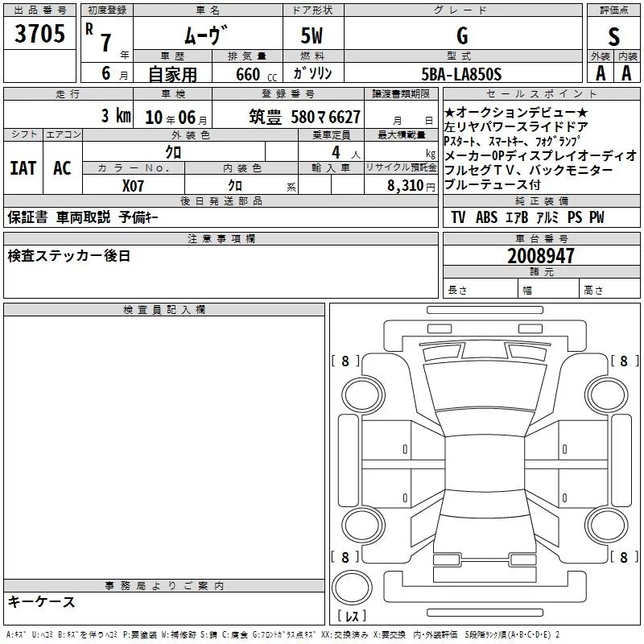644x644 pixels.
Task: Click the 車両取説 item
Action: tap(84, 217)
